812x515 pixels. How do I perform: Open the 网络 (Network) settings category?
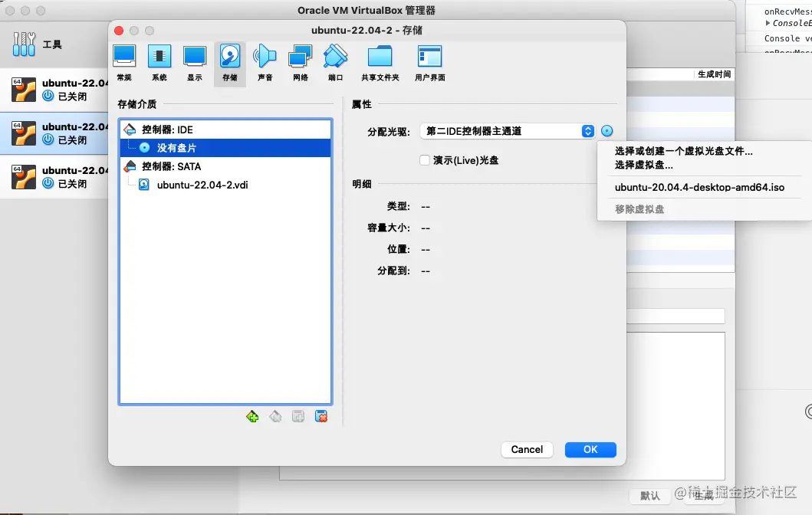[301, 63]
